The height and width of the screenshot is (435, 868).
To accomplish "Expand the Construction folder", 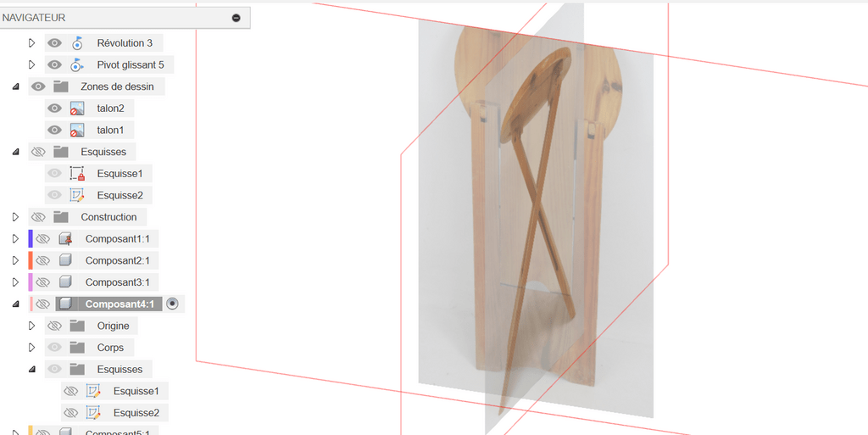I will tap(15, 217).
